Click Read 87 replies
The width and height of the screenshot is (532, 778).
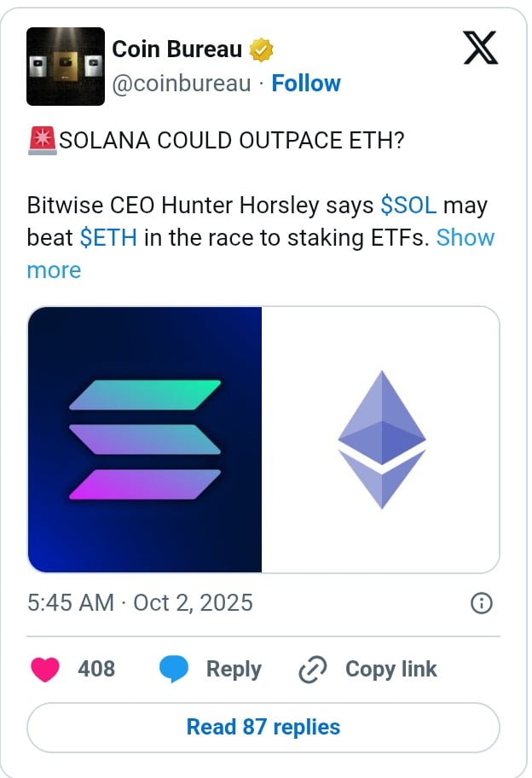(x=265, y=727)
